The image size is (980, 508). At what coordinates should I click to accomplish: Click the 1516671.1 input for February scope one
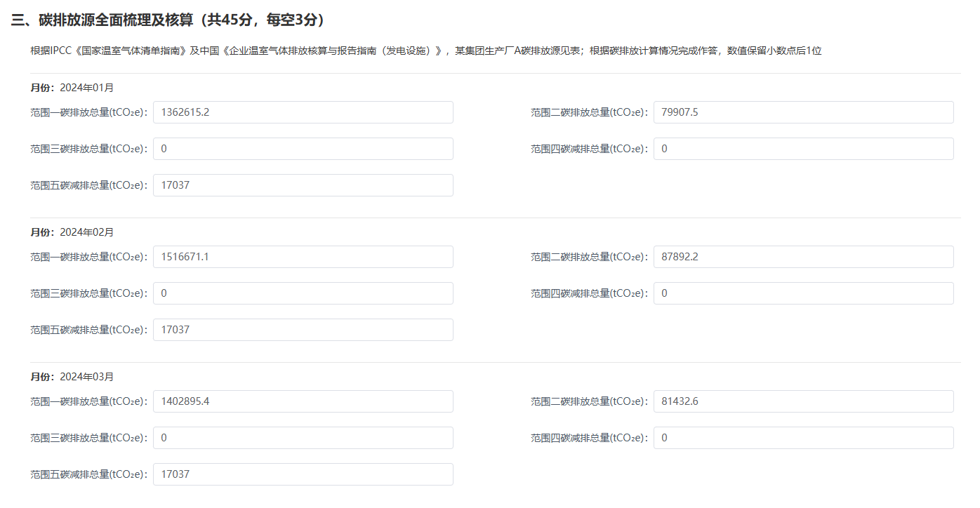pos(302,257)
